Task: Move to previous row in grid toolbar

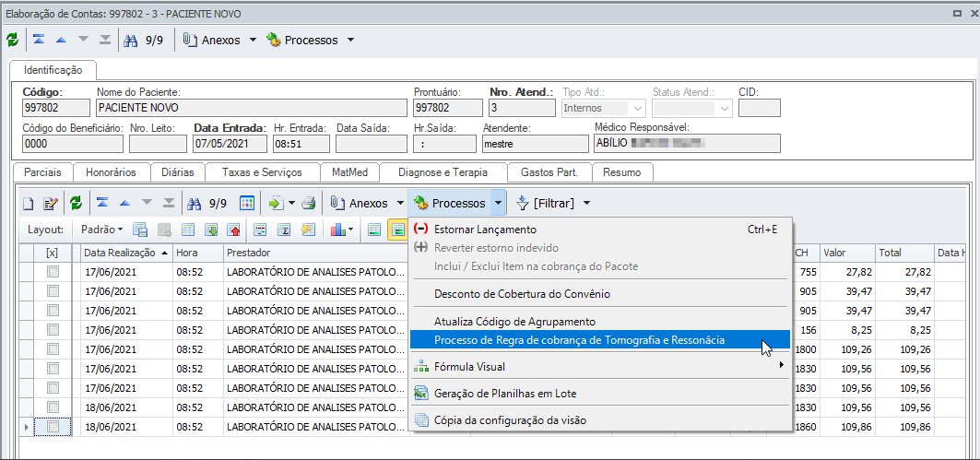Action: [124, 203]
